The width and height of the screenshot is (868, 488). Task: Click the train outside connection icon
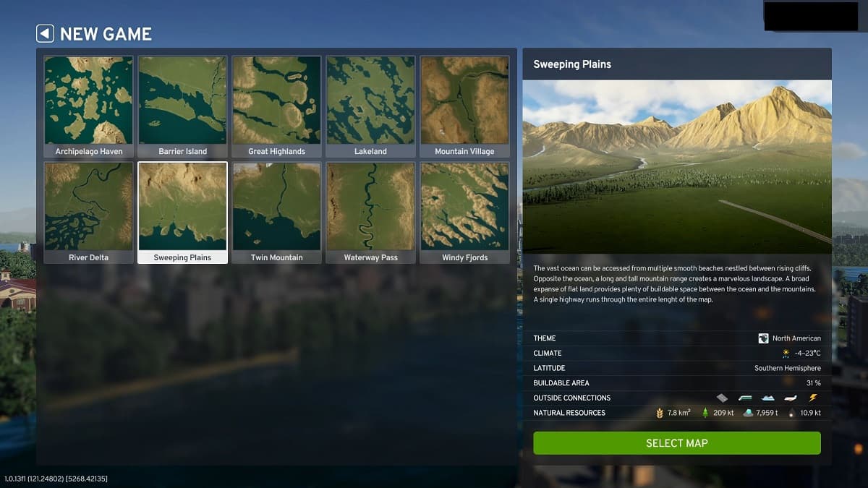click(744, 398)
